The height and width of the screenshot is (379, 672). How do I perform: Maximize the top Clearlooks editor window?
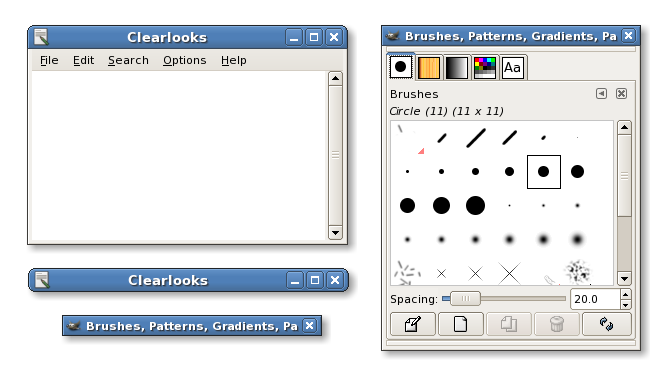[314, 37]
